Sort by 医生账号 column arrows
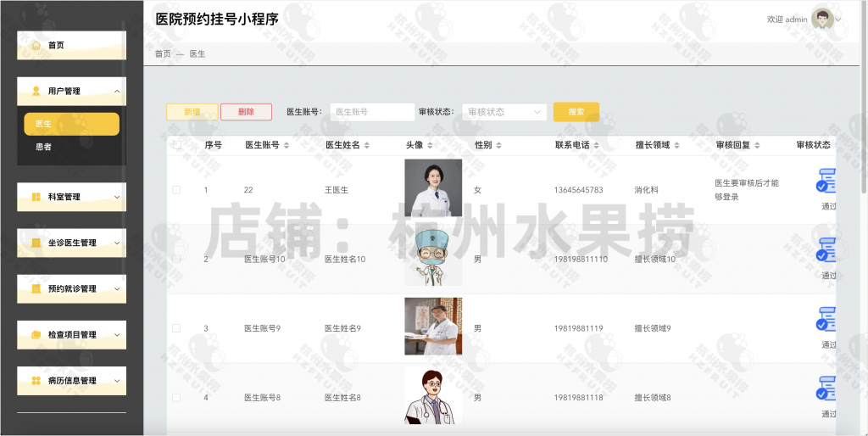Image resolution: width=868 pixels, height=436 pixels. tap(287, 145)
